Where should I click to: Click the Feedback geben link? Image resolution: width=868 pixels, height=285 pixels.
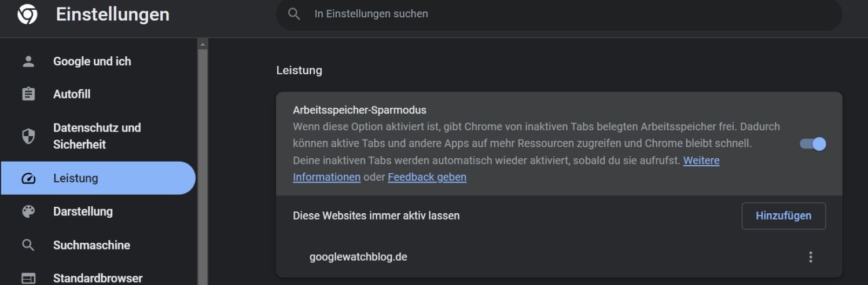point(426,177)
